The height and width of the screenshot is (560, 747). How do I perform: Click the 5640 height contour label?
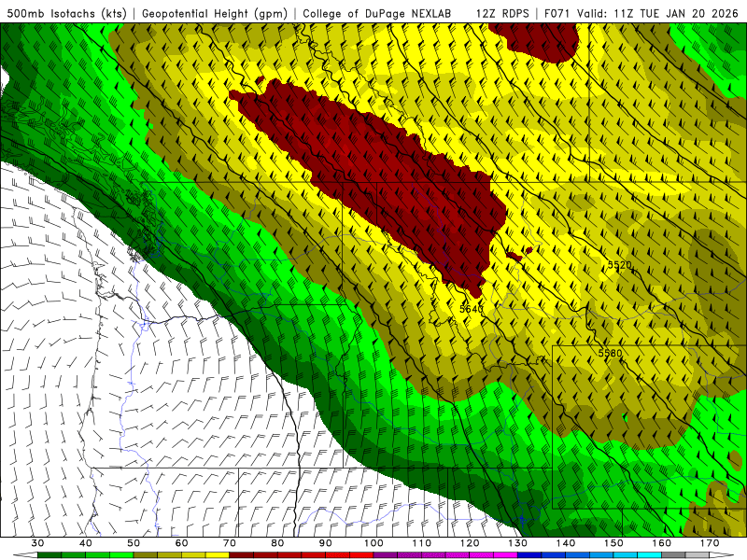(x=472, y=309)
